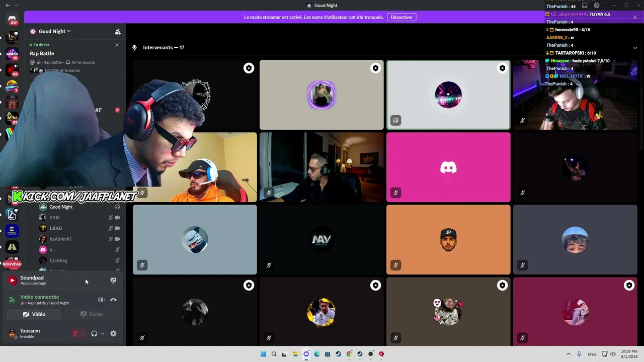This screenshot has width=644, height=362.
Task: Open server icon with 15 badge
Action: click(x=12, y=54)
